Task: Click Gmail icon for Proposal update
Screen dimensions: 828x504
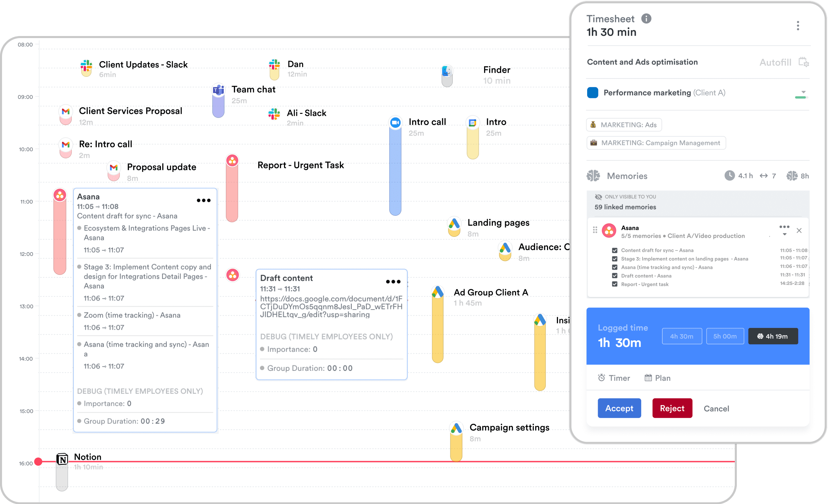Action: pos(114,167)
